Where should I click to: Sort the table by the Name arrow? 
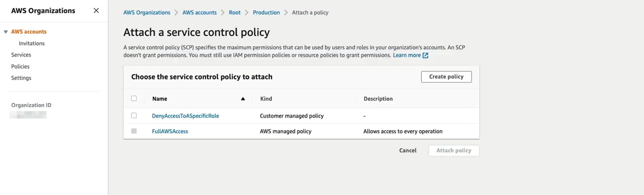coord(243,99)
